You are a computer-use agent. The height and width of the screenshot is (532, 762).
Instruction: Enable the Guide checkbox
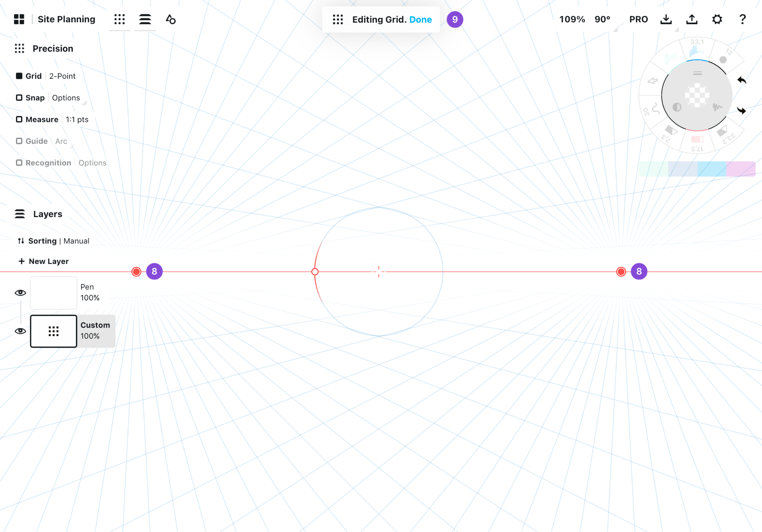[x=19, y=141]
